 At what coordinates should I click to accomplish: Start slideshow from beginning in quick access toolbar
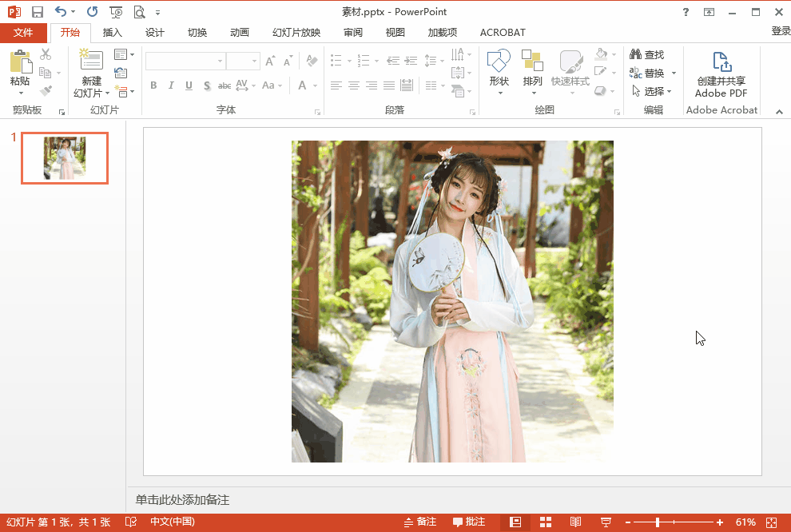coord(116,12)
